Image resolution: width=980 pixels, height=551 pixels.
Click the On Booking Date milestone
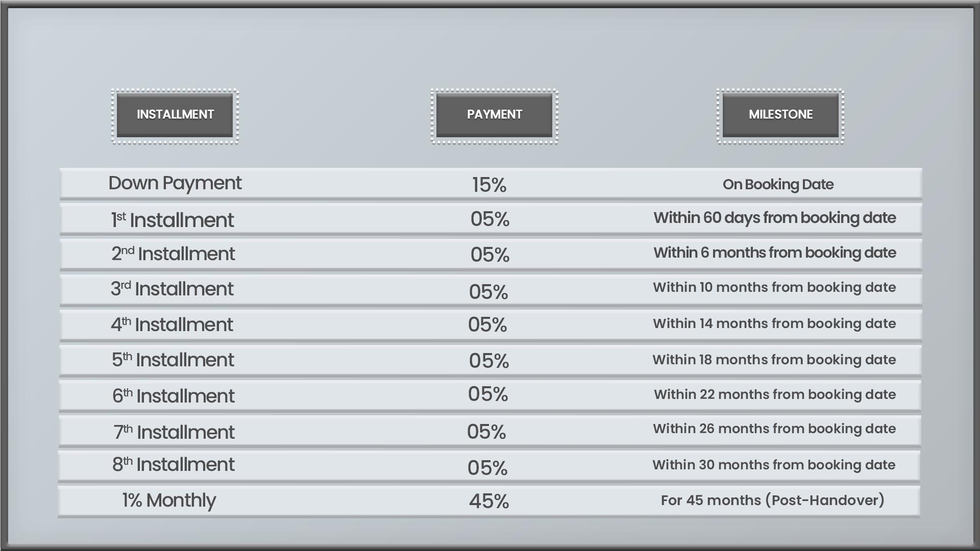click(x=778, y=185)
